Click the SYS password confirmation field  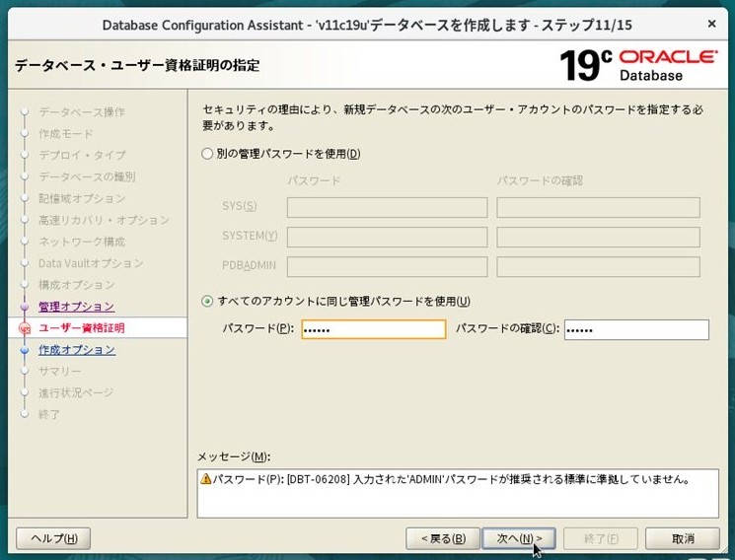599,208
